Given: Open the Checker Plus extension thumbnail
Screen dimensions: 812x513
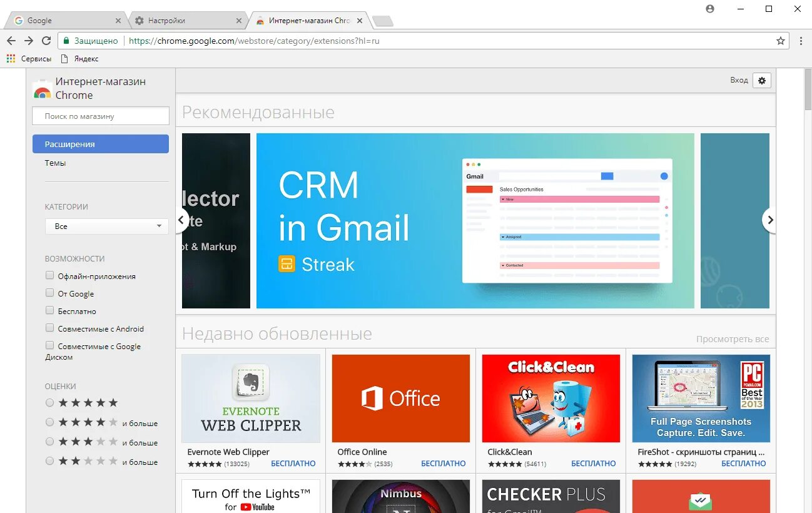Looking at the screenshot, I should pos(551,496).
